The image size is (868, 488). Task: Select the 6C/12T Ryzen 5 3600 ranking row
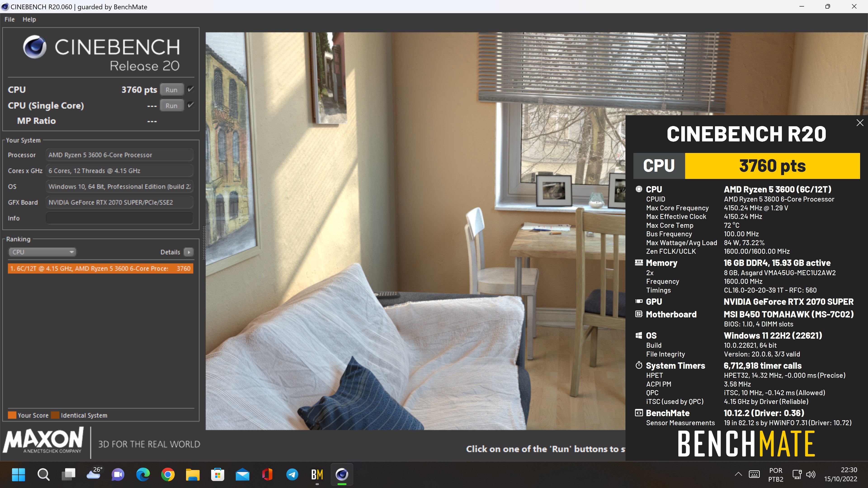point(100,268)
